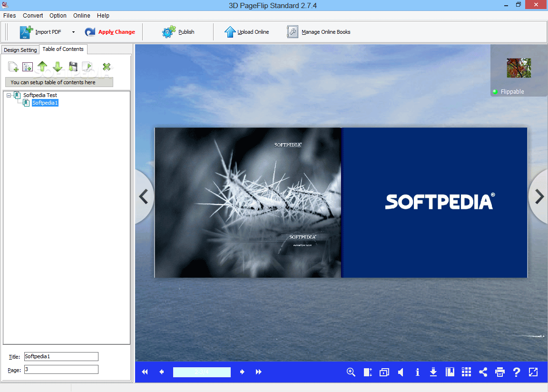This screenshot has width=548, height=392.
Task: Click the blue Softpedia right page
Action: (x=434, y=203)
